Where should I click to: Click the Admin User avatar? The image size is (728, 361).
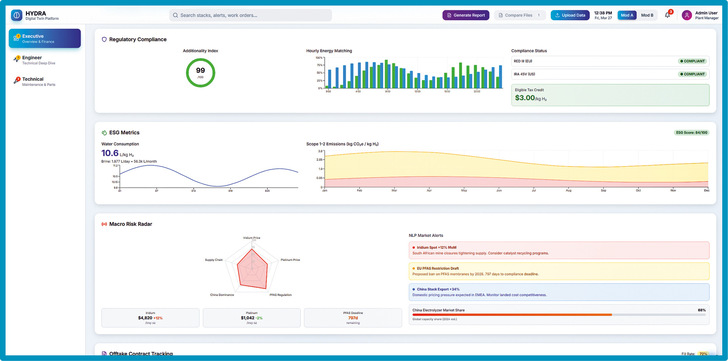(x=687, y=15)
